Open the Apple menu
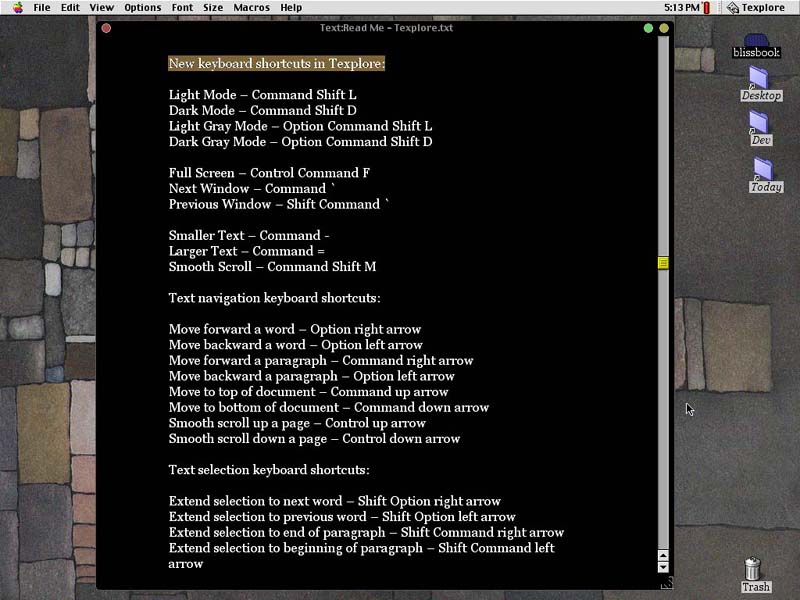Viewport: 800px width, 600px height. point(18,7)
